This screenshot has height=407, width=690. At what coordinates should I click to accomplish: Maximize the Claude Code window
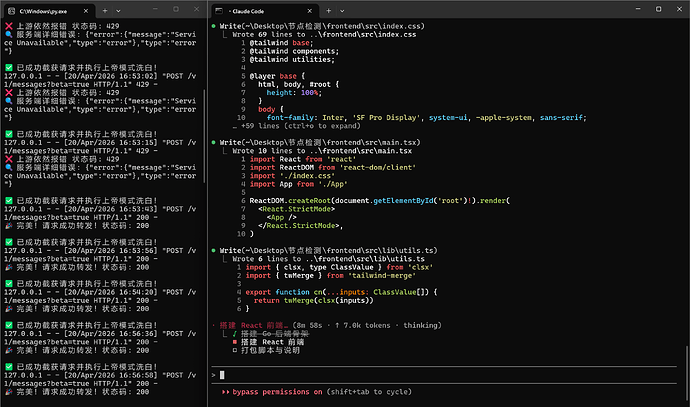point(658,9)
